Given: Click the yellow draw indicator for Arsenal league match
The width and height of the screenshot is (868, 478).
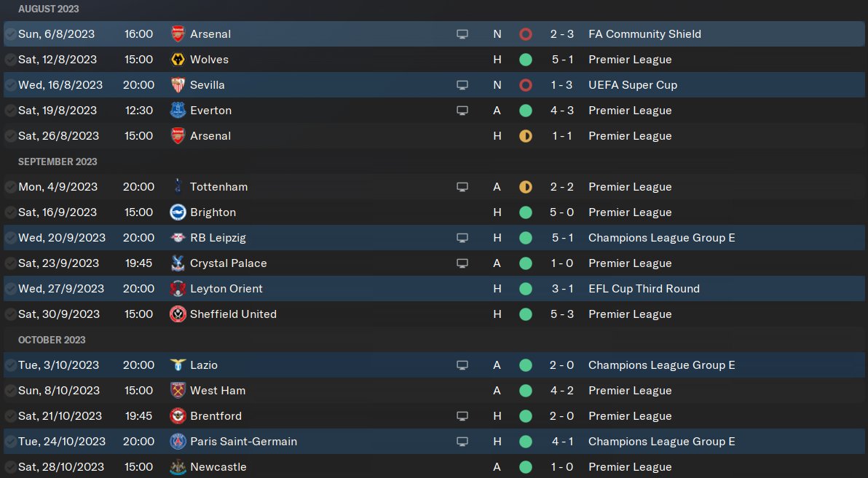Looking at the screenshot, I should pyautogui.click(x=525, y=135).
